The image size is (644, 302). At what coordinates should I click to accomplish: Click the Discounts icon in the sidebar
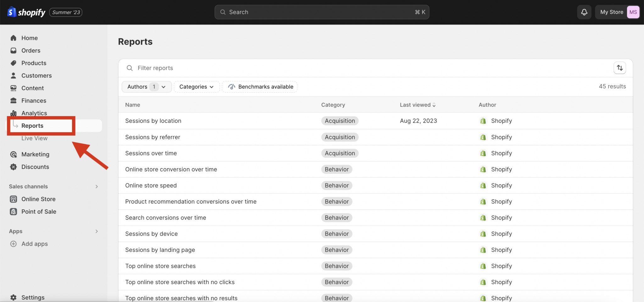pos(13,167)
